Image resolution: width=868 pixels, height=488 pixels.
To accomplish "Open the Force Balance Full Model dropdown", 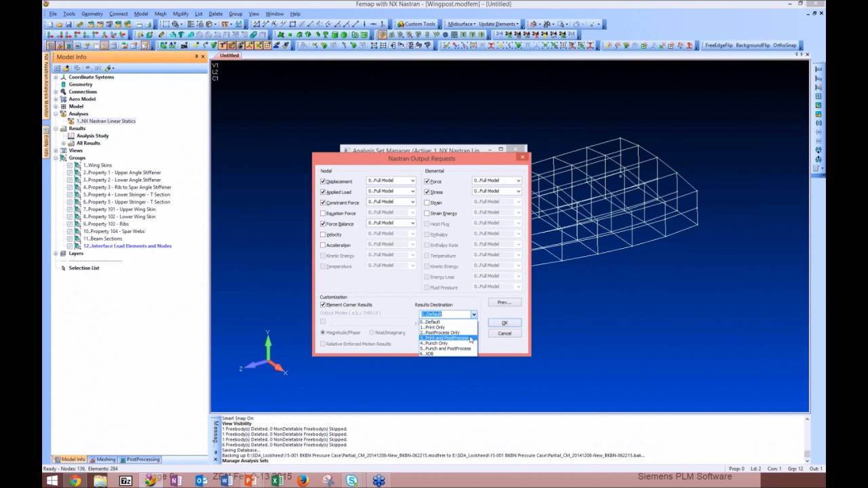I will 391,223.
